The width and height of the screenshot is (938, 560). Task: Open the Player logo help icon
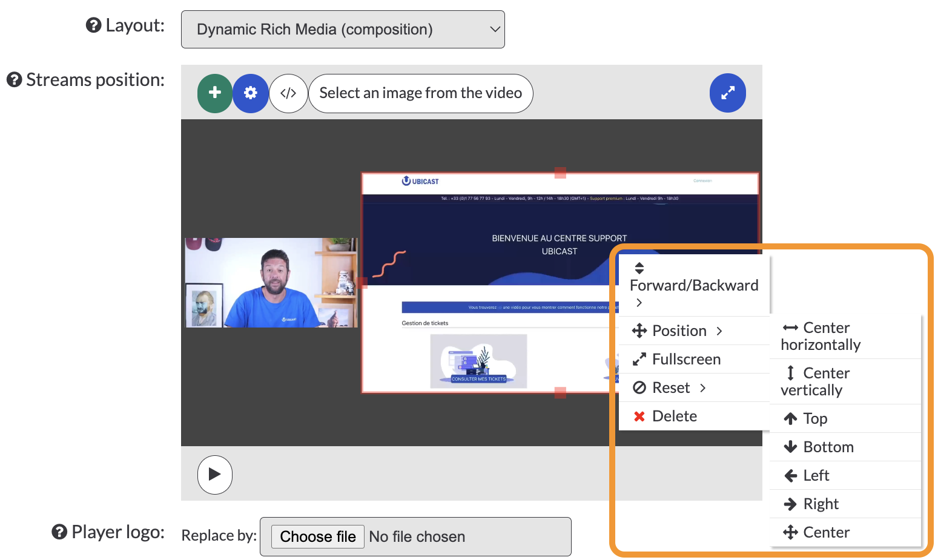click(59, 532)
